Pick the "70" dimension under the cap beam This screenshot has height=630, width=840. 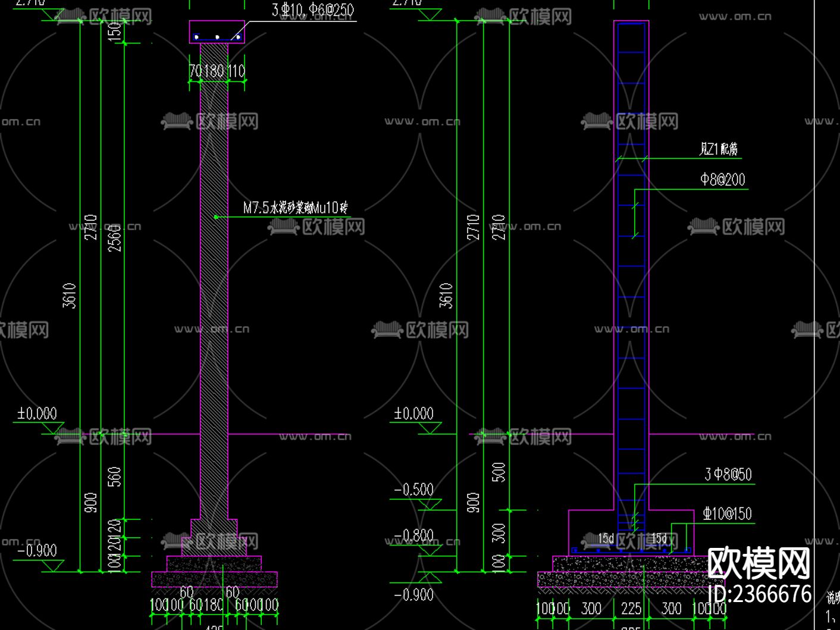click(196, 71)
